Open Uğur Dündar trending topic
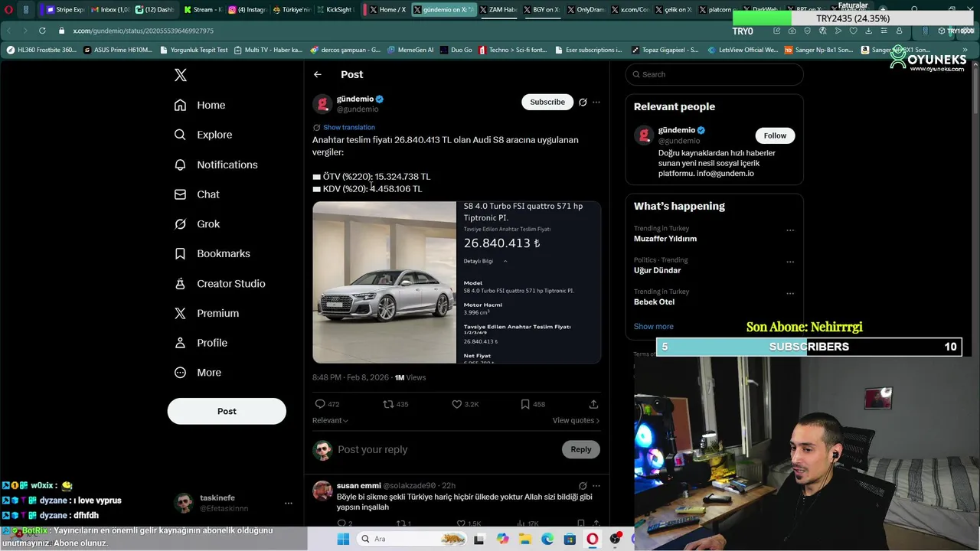This screenshot has width=980, height=551. 657,270
